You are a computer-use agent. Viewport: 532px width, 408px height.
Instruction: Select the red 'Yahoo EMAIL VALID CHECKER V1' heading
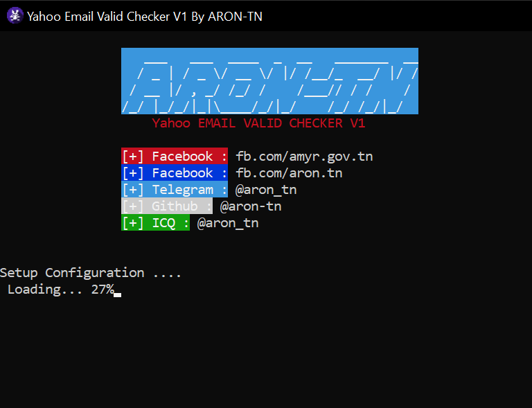[258, 123]
